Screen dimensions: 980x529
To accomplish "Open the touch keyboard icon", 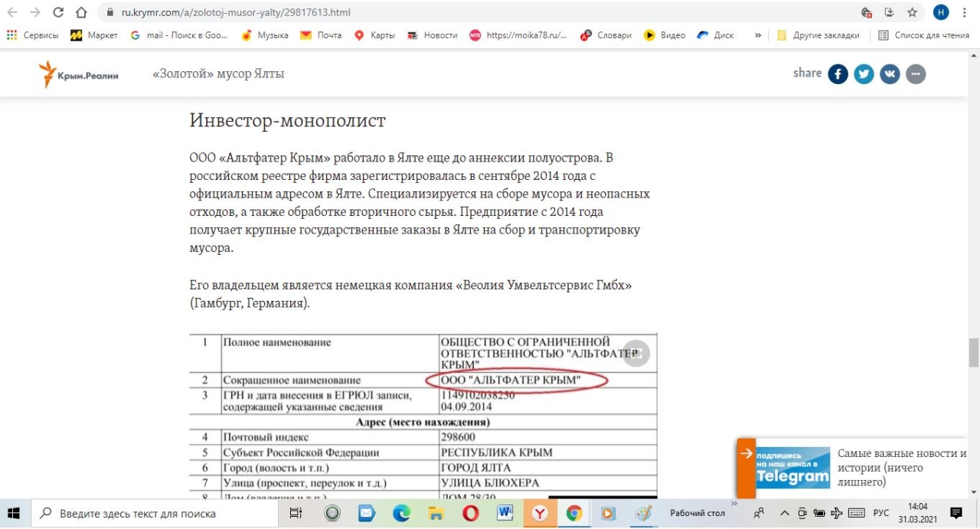I will coord(856,514).
